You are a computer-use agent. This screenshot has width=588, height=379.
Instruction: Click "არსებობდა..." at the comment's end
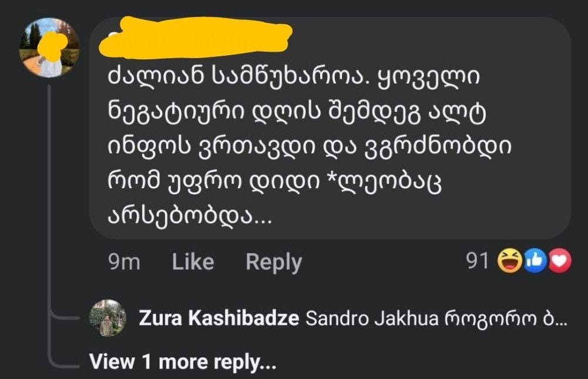(x=189, y=217)
